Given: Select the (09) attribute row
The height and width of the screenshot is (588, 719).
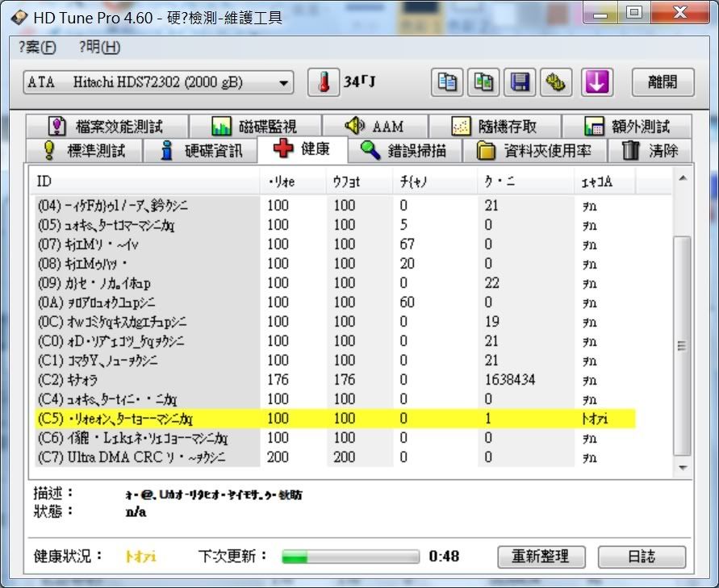Looking at the screenshot, I should tap(335, 283).
